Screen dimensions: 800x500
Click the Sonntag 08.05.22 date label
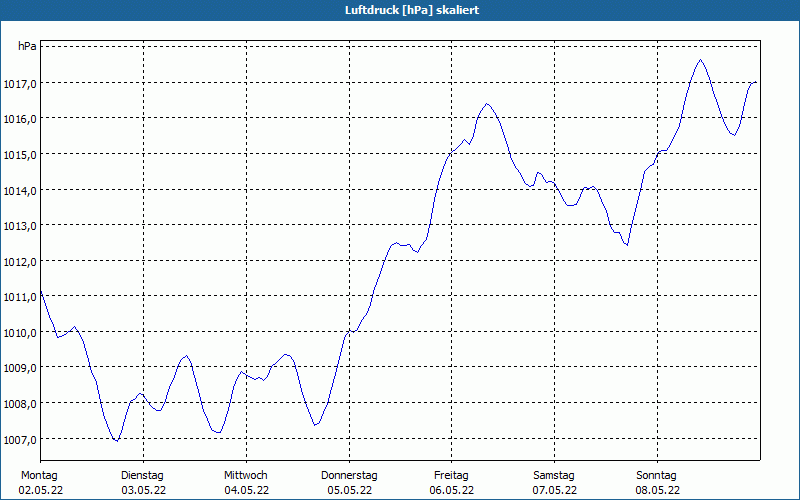pos(656,482)
